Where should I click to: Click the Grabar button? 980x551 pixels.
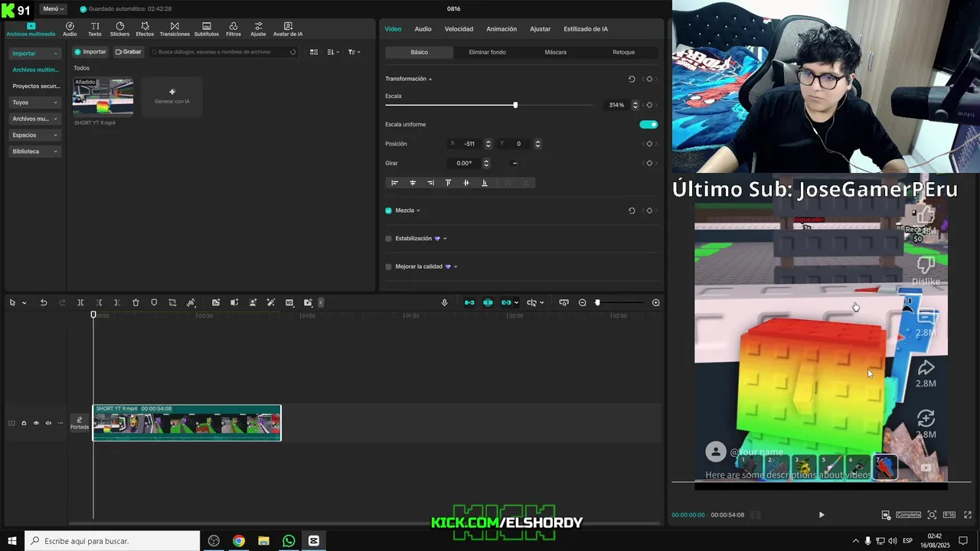(129, 52)
